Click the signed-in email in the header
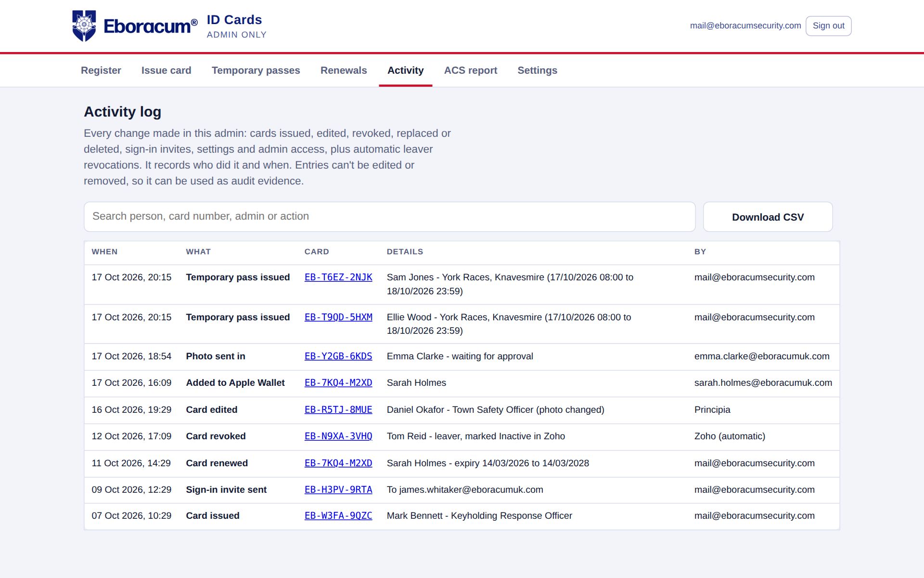Screen dimensions: 924x578 (x=745, y=26)
